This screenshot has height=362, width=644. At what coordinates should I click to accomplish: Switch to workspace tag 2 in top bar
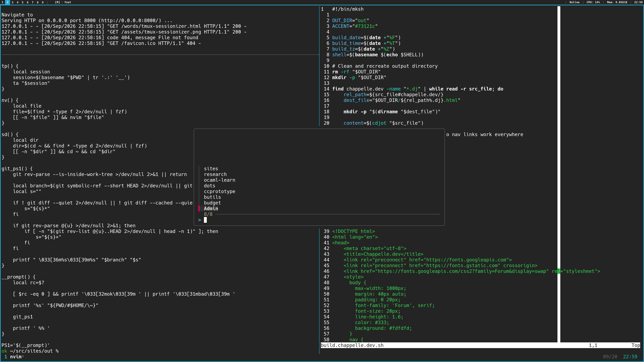click(x=8, y=2)
